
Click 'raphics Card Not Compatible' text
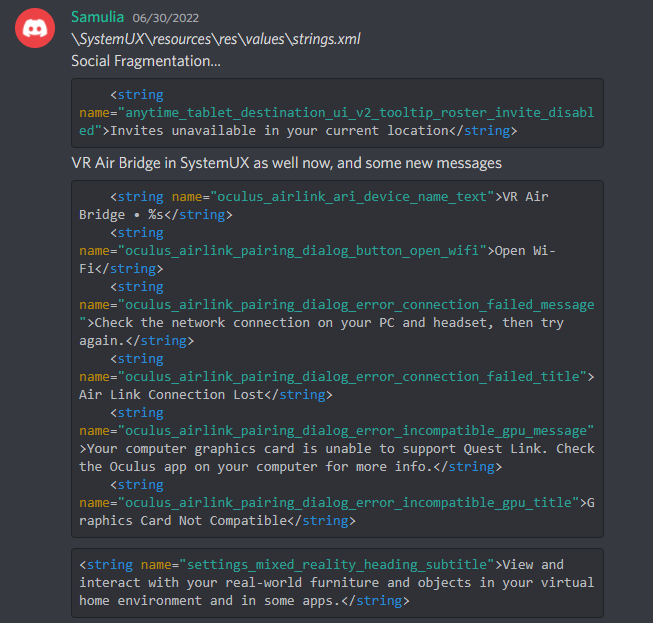point(183,521)
